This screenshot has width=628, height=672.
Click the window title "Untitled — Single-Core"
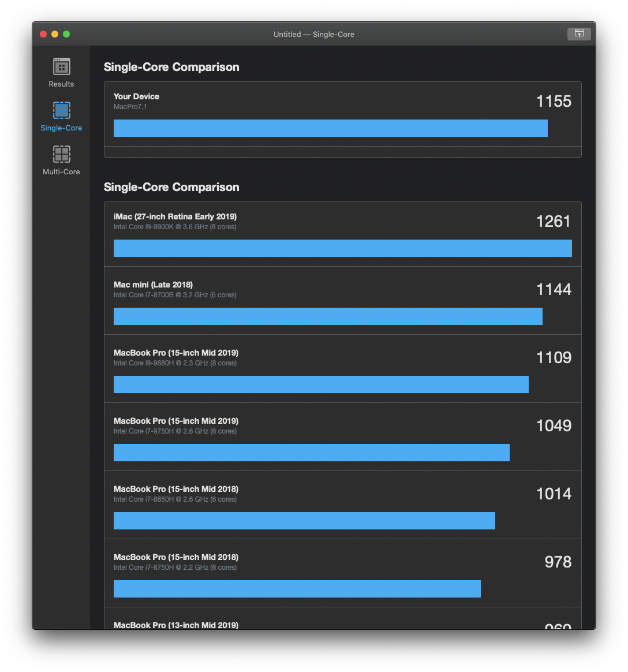tap(314, 34)
